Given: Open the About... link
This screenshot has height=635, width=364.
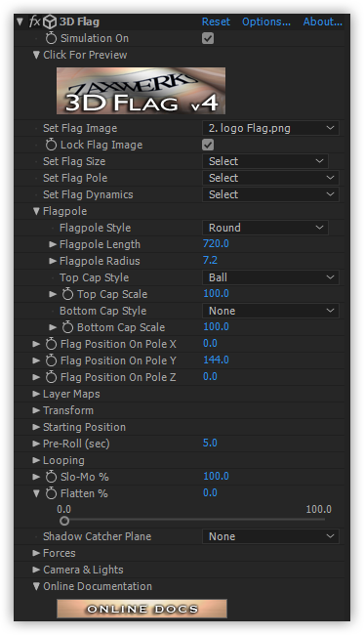Looking at the screenshot, I should point(323,21).
